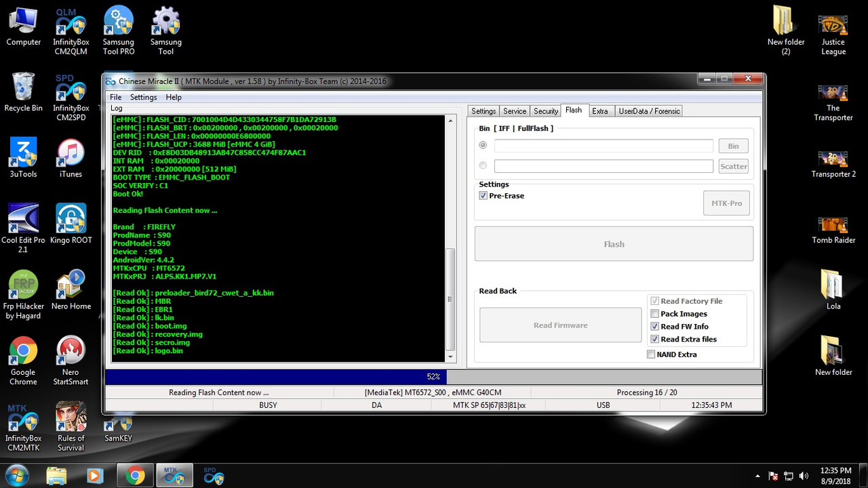Open File menu
This screenshot has width=868, height=488.
pos(116,98)
